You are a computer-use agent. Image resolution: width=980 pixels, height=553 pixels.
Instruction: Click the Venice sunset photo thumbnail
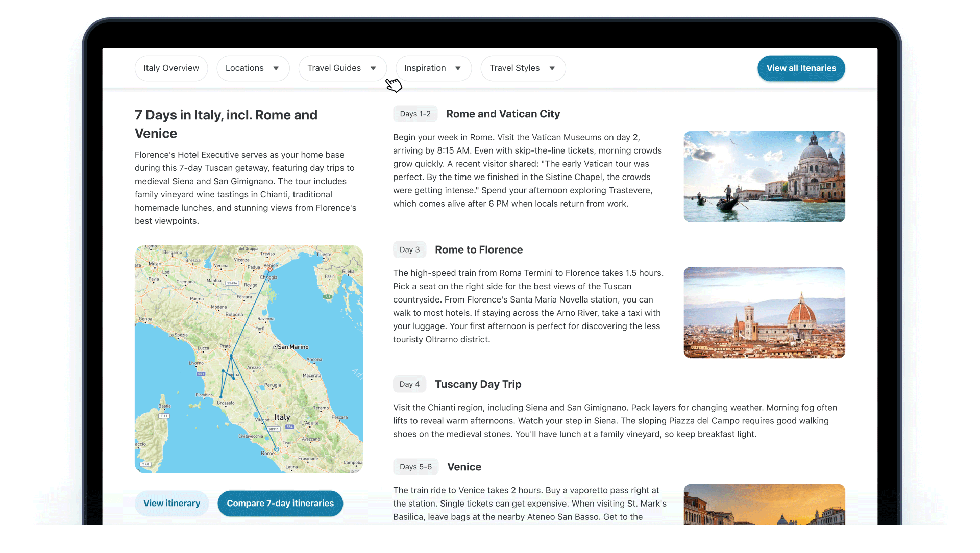764,505
